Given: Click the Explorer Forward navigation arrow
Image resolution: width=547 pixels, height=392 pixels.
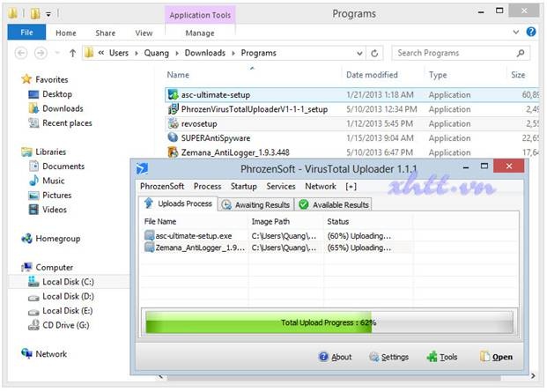Looking at the screenshot, I should point(41,53).
